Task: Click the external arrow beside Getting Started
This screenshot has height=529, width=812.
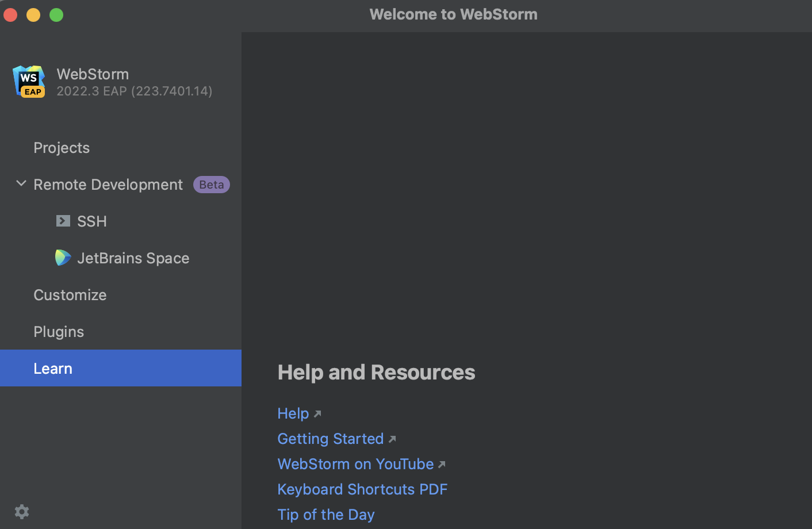Action: [392, 439]
